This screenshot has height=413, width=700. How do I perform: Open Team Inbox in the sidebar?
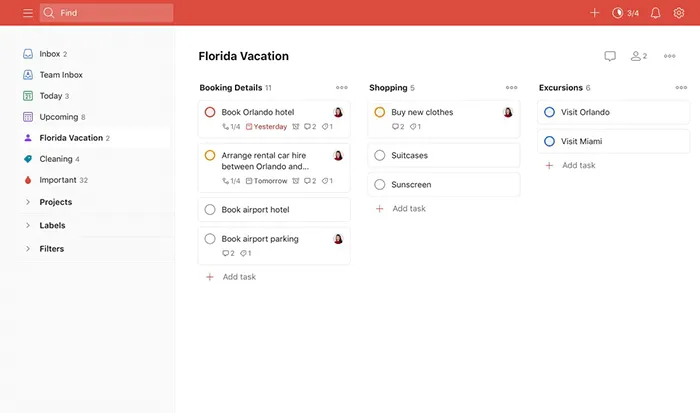95,75
